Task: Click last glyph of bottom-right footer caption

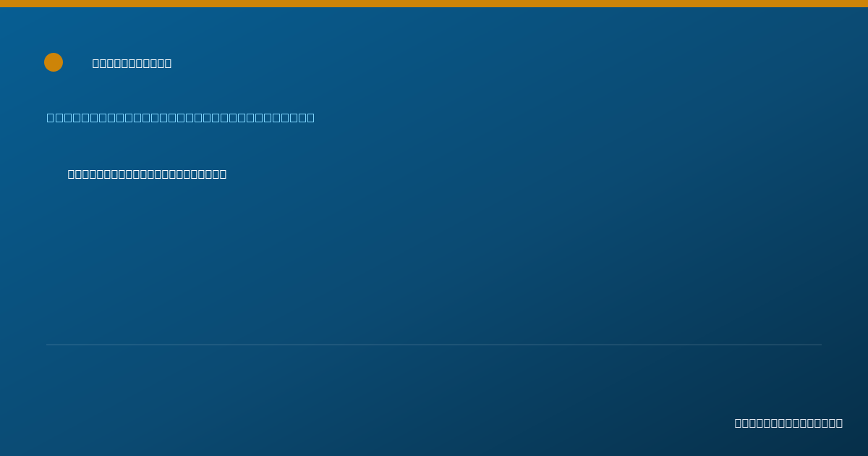Action: tap(839, 423)
